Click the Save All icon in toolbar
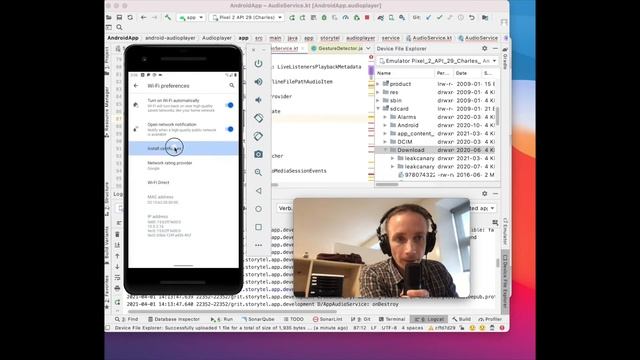Screen dimensions: 640x360 click(119, 18)
